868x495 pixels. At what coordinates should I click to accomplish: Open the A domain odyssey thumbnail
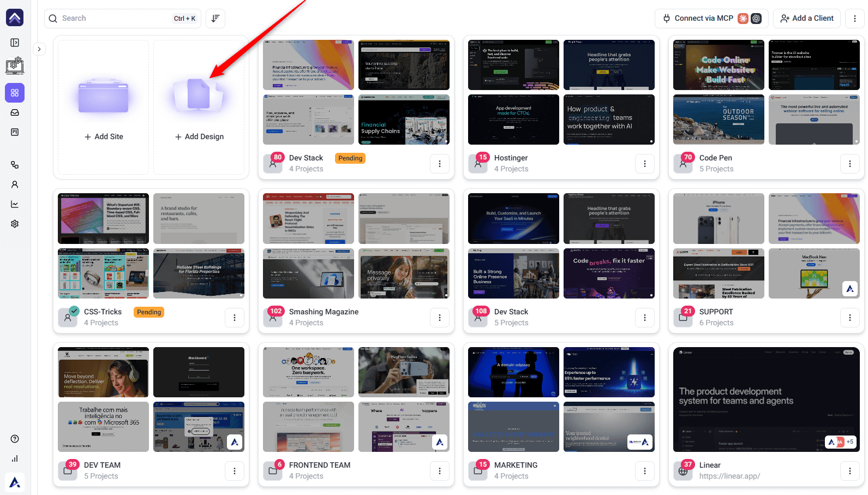(513, 372)
